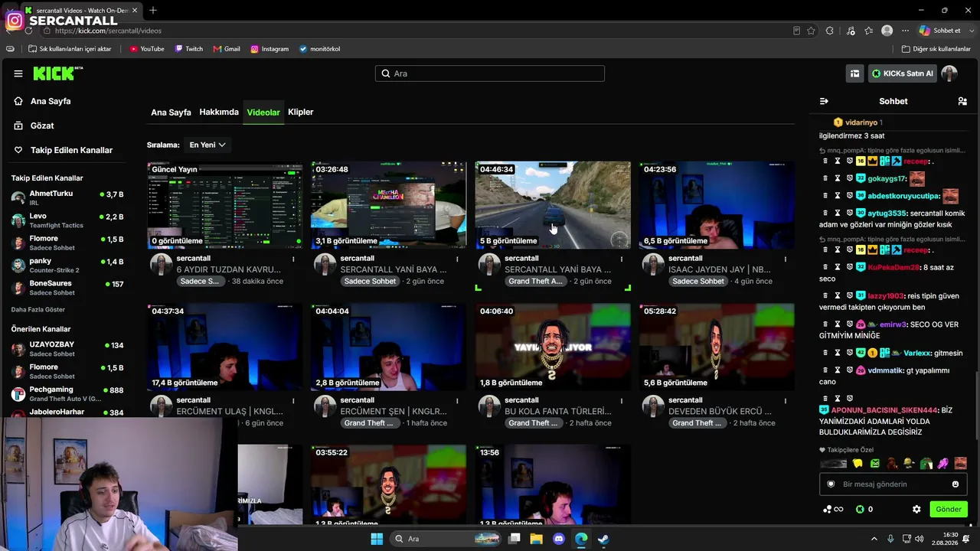Open options menu for ISAAC JAYDEN JAY video

pyautogui.click(x=785, y=259)
